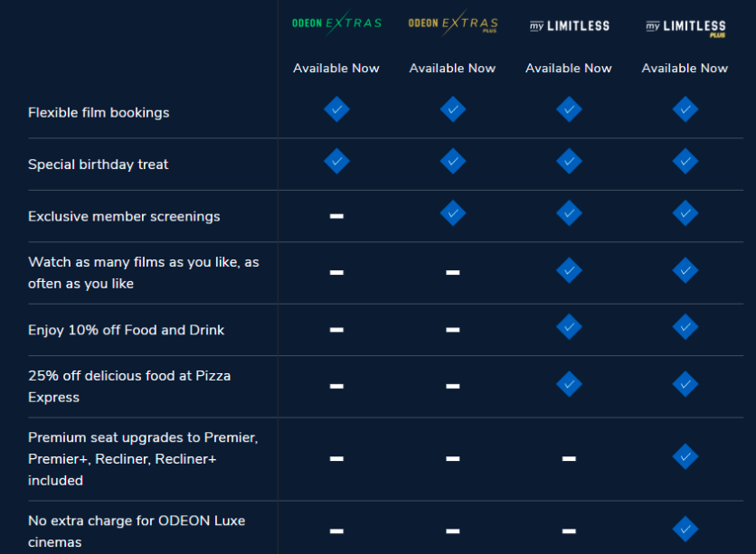Click my Limitless checkmark for Pizza Express discount
The width and height of the screenshot is (756, 554).
[569, 384]
